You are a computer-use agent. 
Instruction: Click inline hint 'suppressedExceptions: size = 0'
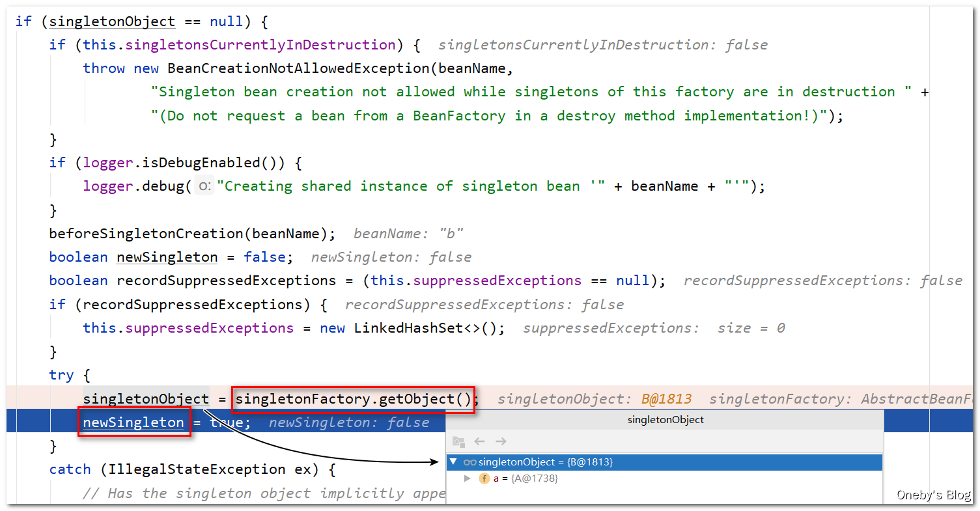coord(654,327)
